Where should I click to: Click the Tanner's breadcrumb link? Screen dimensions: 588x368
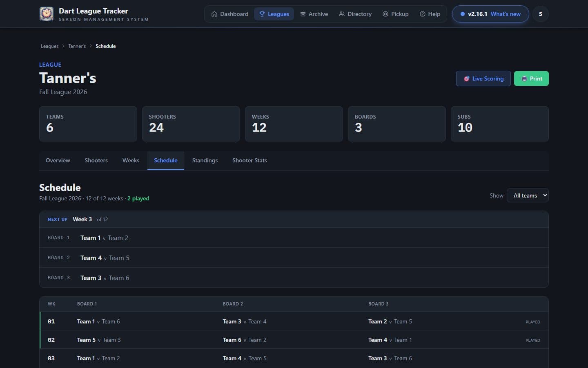click(77, 46)
